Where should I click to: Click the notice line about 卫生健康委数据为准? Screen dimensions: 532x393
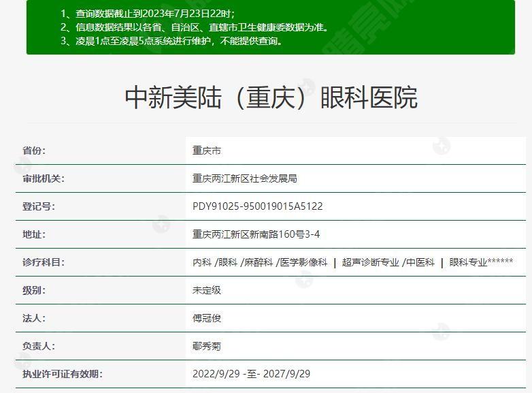click(x=194, y=27)
